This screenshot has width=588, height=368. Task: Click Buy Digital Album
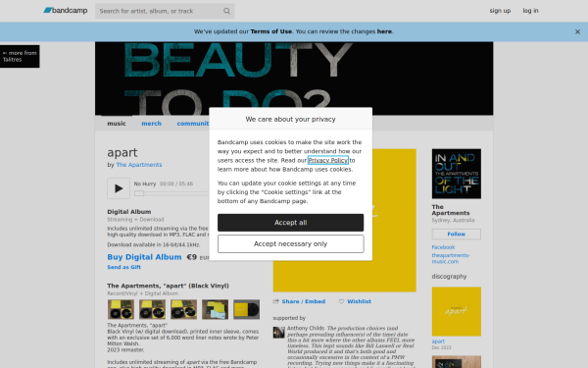click(144, 257)
